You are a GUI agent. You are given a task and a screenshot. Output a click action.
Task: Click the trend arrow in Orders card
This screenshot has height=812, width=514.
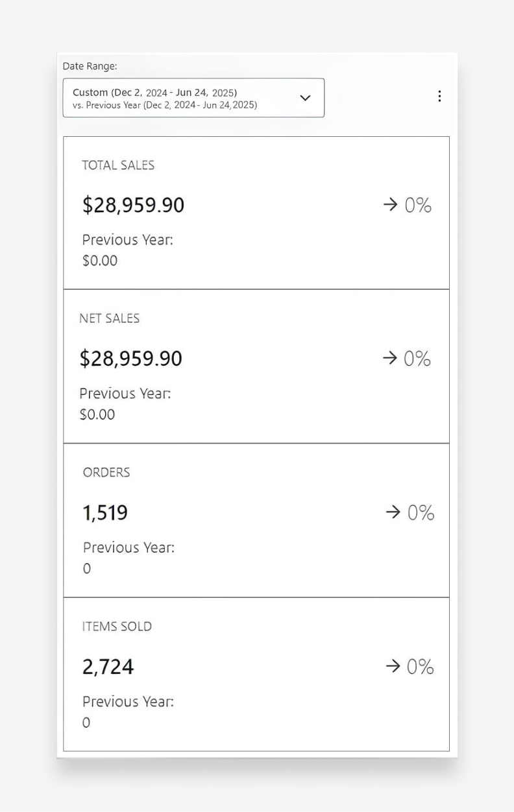point(393,512)
